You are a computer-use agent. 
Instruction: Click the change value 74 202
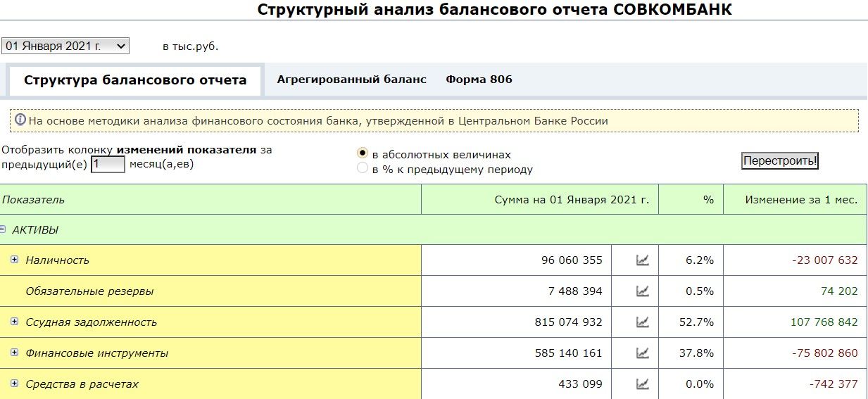pyautogui.click(x=839, y=291)
